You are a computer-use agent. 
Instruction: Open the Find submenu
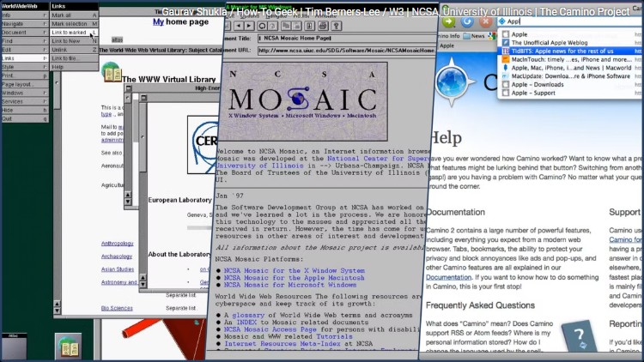(25, 41)
